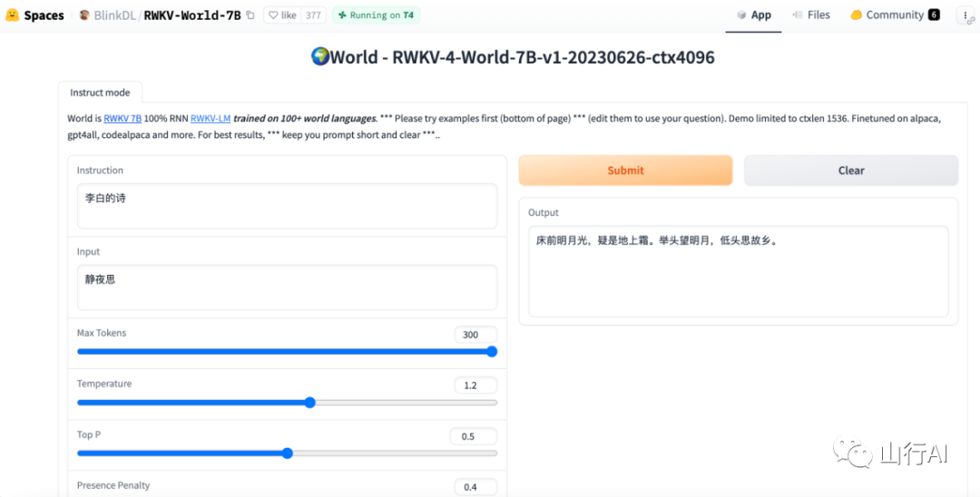Viewport: 980px width, 497px height.
Task: Click the Temperature value box
Action: [x=475, y=385]
